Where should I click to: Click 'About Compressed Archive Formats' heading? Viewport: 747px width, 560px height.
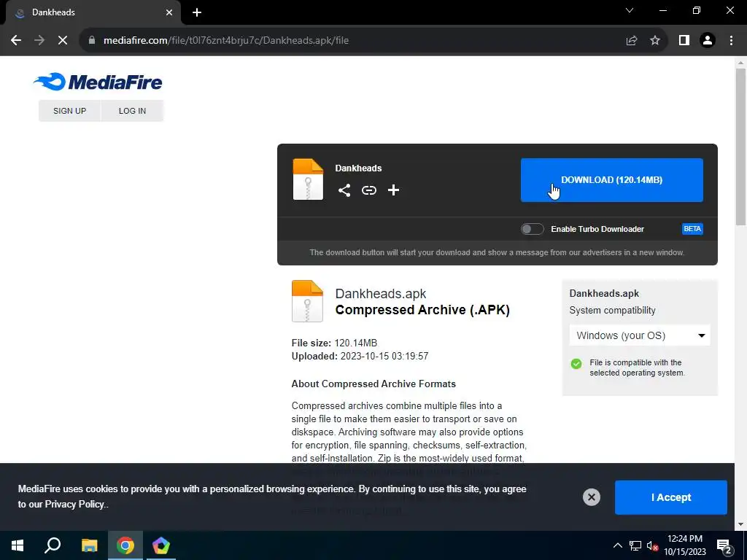point(373,384)
